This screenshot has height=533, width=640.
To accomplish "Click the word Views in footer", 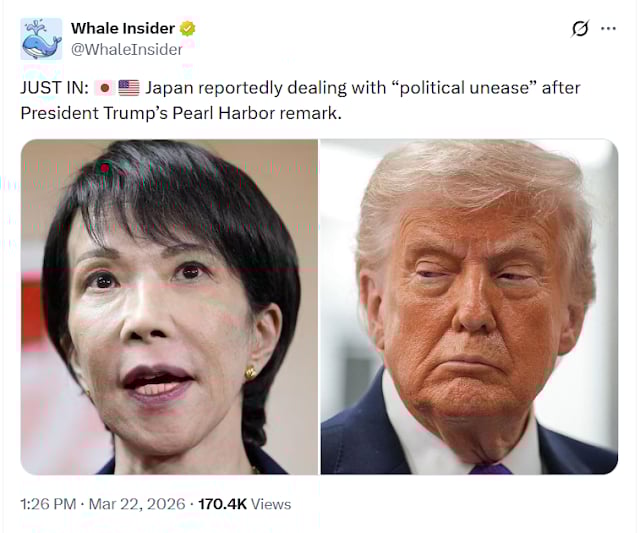I will pyautogui.click(x=271, y=504).
